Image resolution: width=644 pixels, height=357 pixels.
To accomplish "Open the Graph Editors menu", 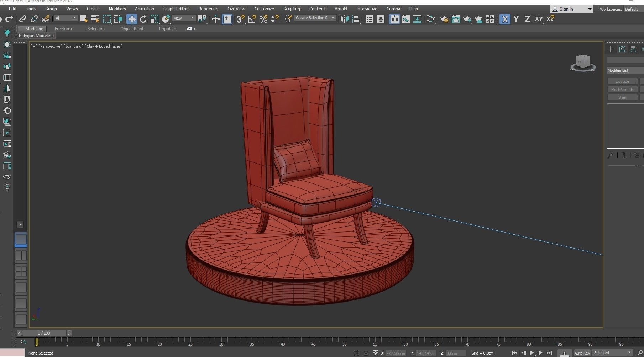I will click(x=176, y=9).
